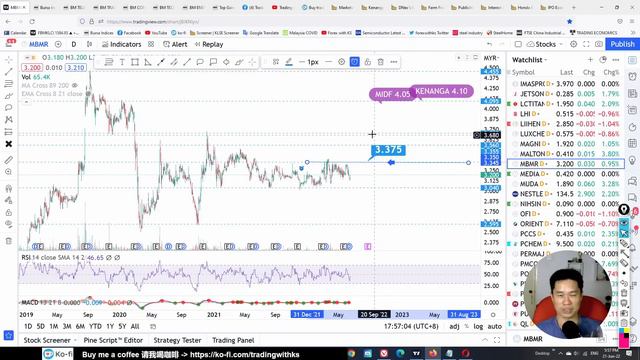640x360 pixels.
Task: Select the trend line tool
Action: coord(9,72)
